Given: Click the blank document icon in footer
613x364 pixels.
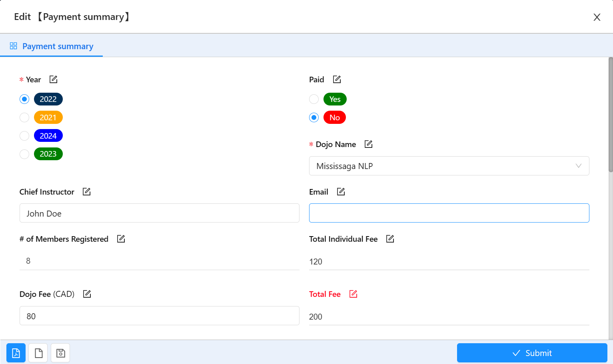Looking at the screenshot, I should tap(38, 353).
